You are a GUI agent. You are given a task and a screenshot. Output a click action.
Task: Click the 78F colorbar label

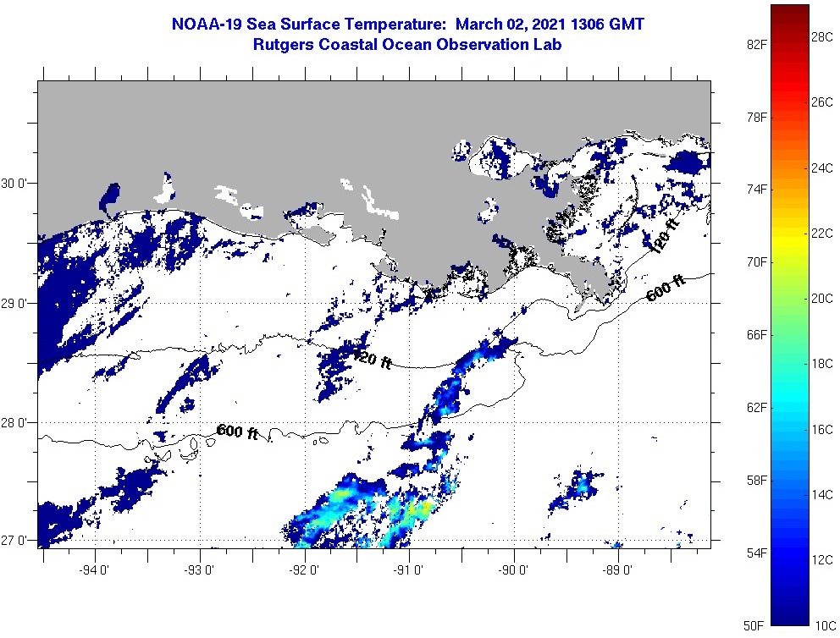tap(756, 118)
